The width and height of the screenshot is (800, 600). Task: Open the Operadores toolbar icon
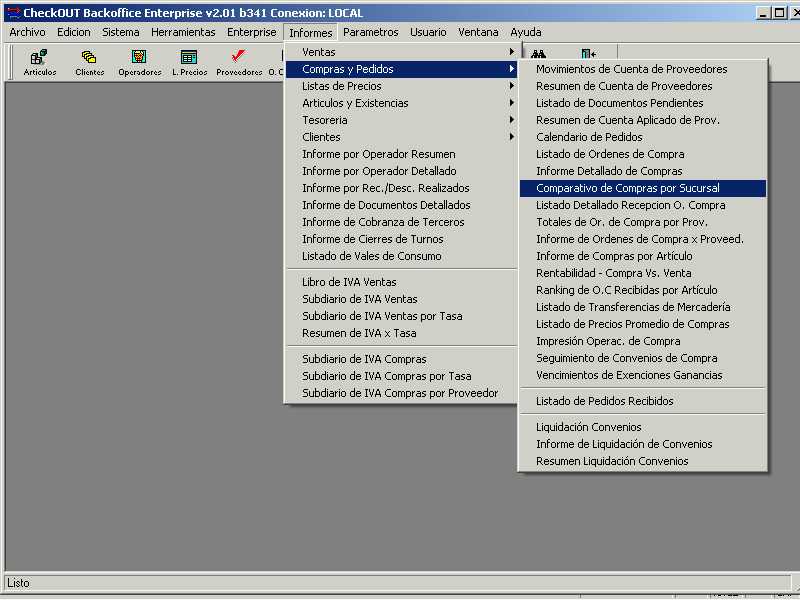pyautogui.click(x=139, y=62)
